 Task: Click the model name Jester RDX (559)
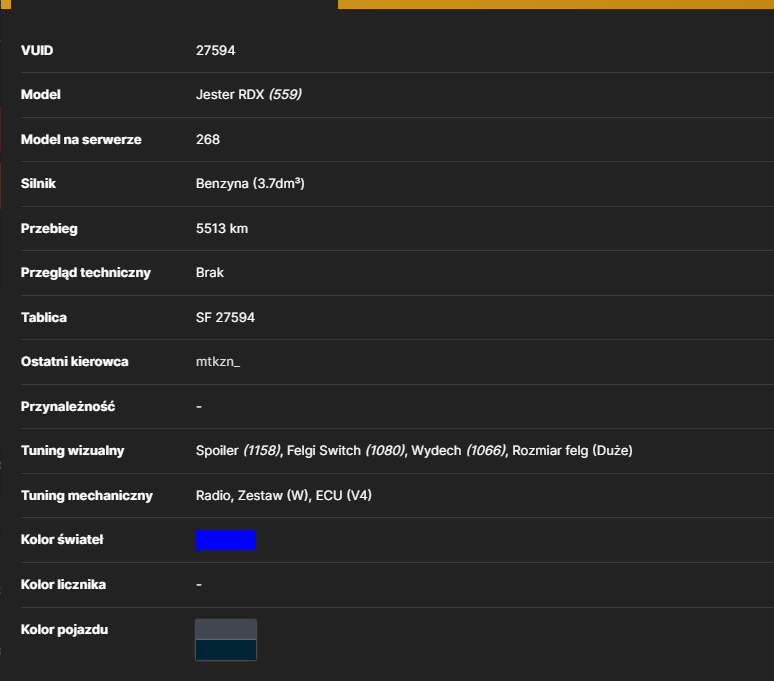[x=249, y=94]
